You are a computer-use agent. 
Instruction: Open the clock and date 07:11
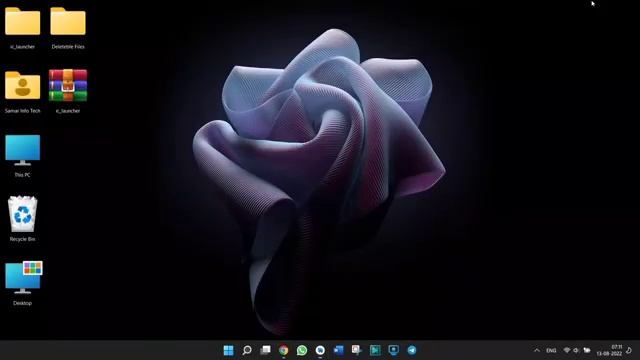(x=609, y=350)
